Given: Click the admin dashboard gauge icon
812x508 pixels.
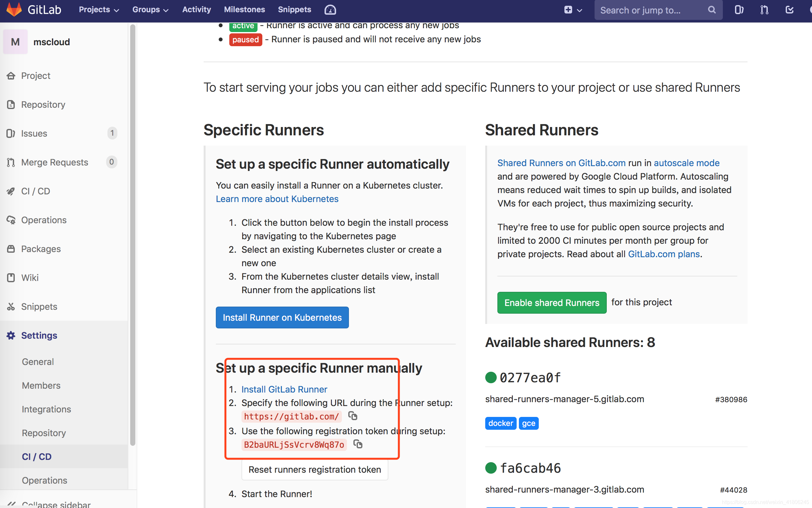Looking at the screenshot, I should tap(330, 10).
